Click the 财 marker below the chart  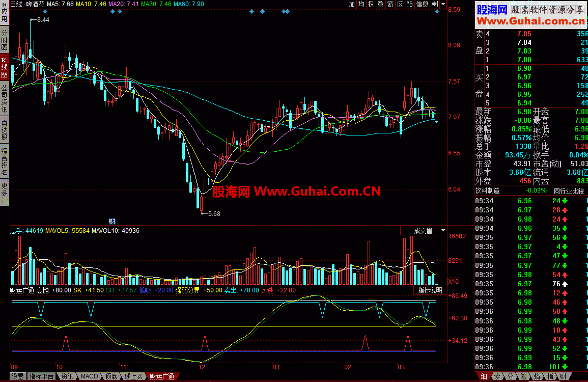(113, 221)
